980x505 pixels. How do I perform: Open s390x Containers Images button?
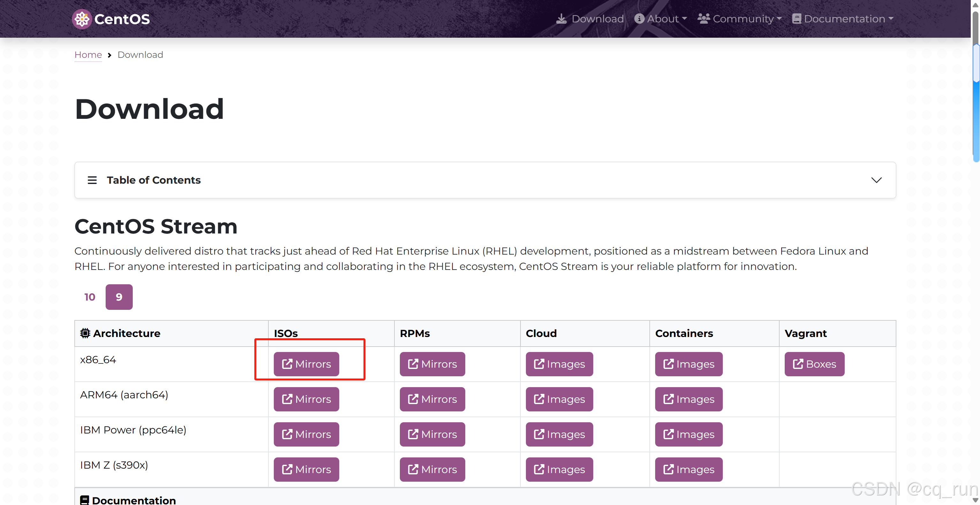point(689,470)
